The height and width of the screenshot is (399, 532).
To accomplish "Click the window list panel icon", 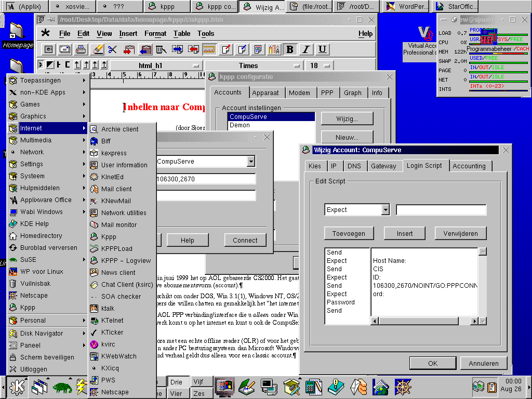I will tap(39, 387).
